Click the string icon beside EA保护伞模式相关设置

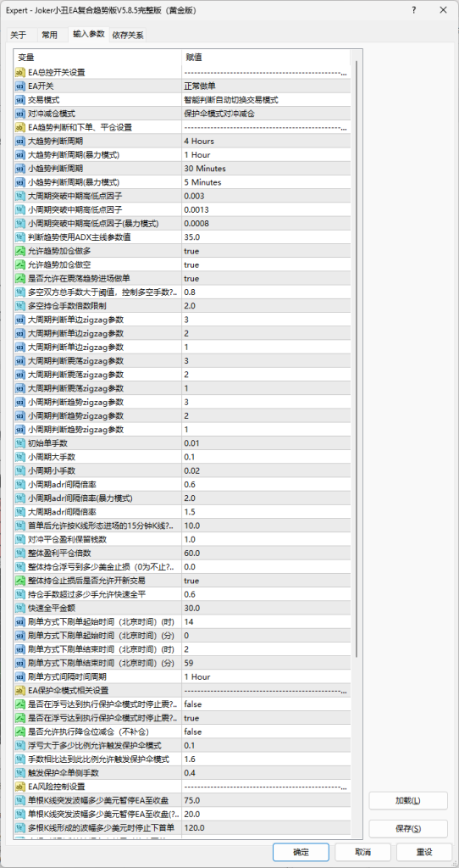(x=20, y=690)
